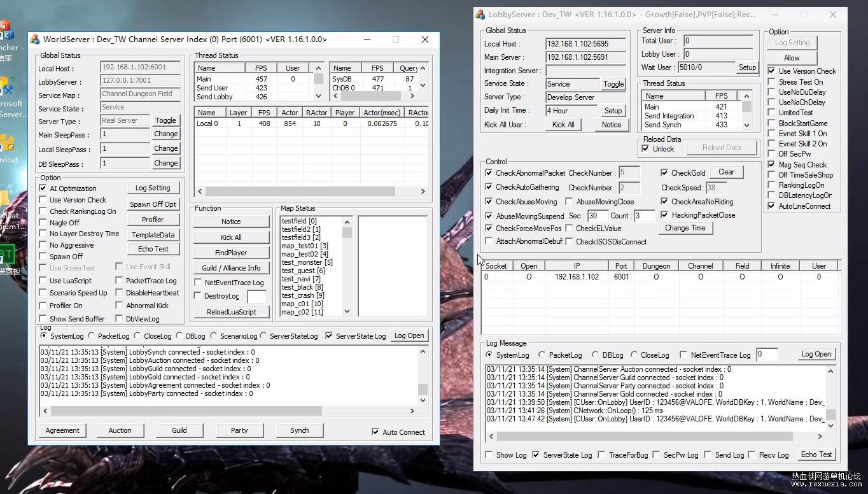The height and width of the screenshot is (494, 868).
Task: Toggle Unlock under Reload Data
Action: point(646,149)
